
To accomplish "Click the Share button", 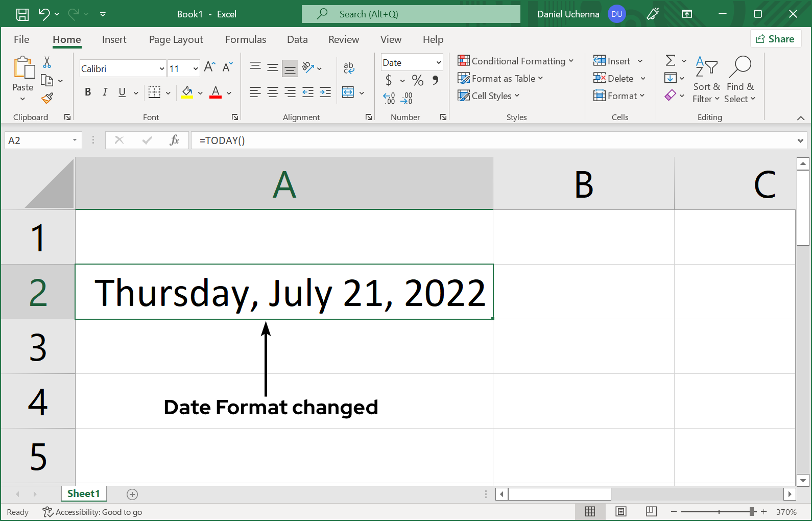I will tap(775, 39).
